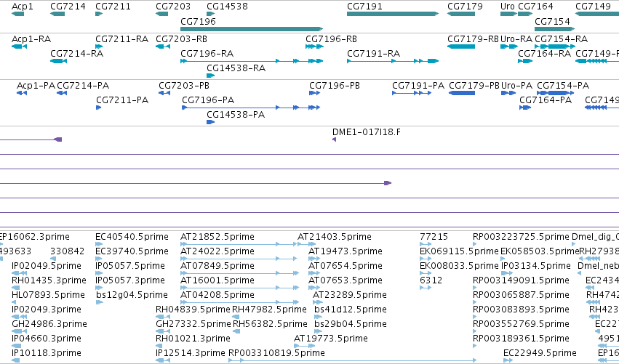This screenshot has height=364, width=619.
Task: Click the GH27332.5prime EST label
Action: point(193,324)
